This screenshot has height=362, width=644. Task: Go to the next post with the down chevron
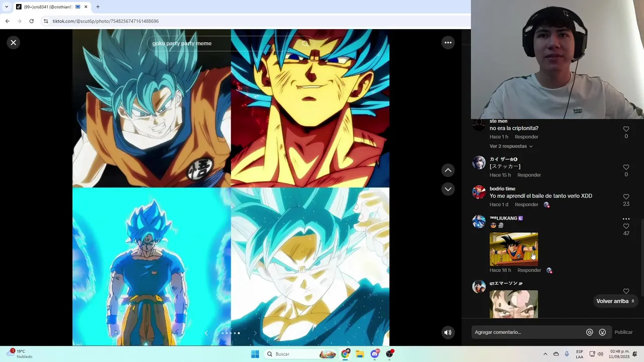click(x=448, y=189)
